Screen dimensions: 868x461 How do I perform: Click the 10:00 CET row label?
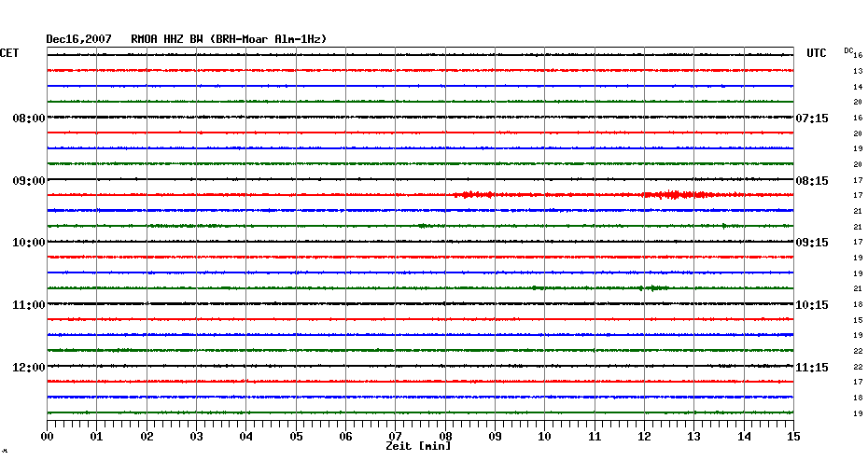(29, 243)
